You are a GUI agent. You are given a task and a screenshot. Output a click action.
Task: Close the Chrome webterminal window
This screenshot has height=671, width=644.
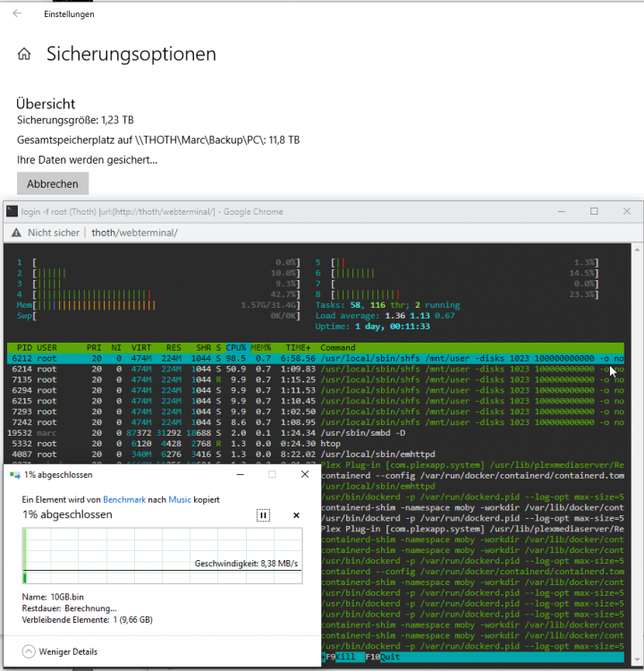click(x=627, y=211)
